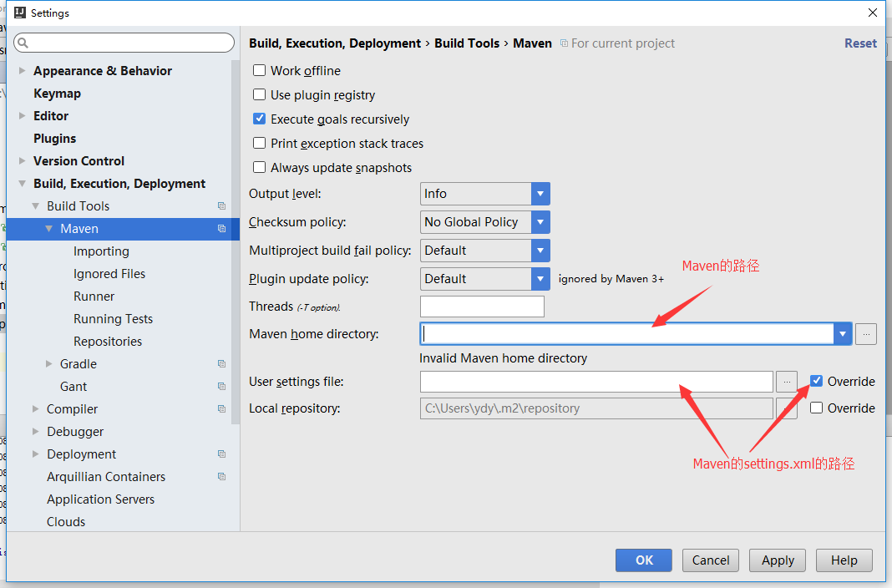Viewport: 892px width, 588px height.
Task: Select Plugins in settings tree
Action: click(x=54, y=138)
